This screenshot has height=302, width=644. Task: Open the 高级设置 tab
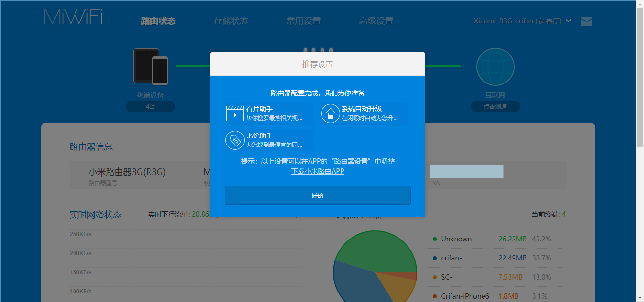point(376,21)
